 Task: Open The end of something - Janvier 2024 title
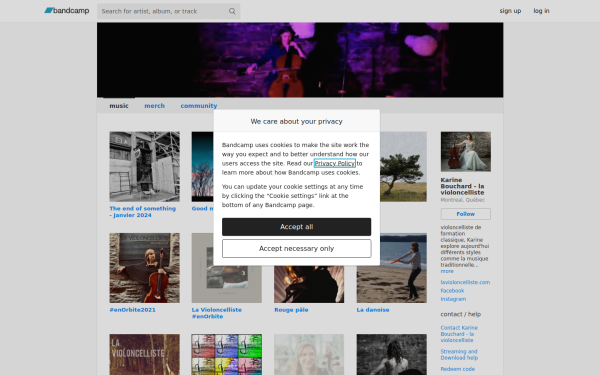143,212
